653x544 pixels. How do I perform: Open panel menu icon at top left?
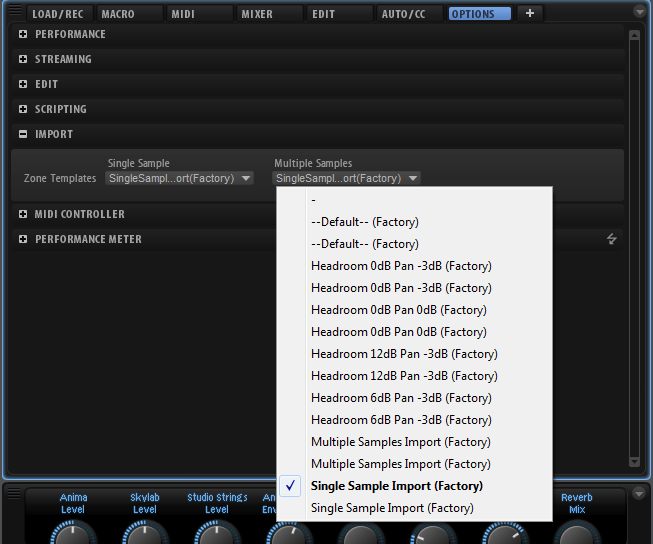coord(15,10)
